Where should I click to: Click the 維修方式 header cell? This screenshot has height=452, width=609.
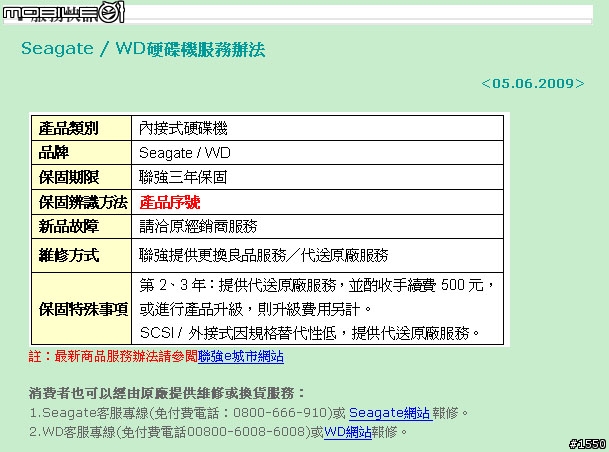tap(82, 256)
